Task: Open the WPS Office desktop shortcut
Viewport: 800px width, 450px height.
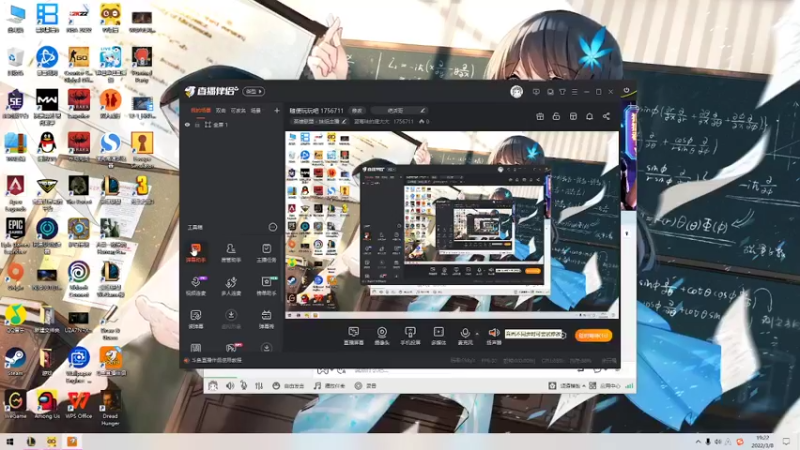Action: point(79,404)
